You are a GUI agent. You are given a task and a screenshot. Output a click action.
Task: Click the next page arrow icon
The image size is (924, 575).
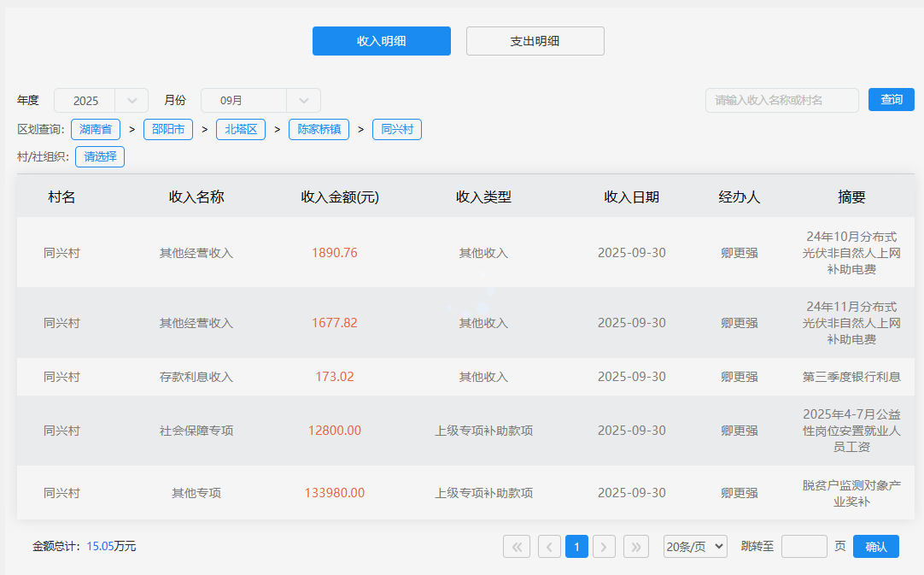[604, 547]
